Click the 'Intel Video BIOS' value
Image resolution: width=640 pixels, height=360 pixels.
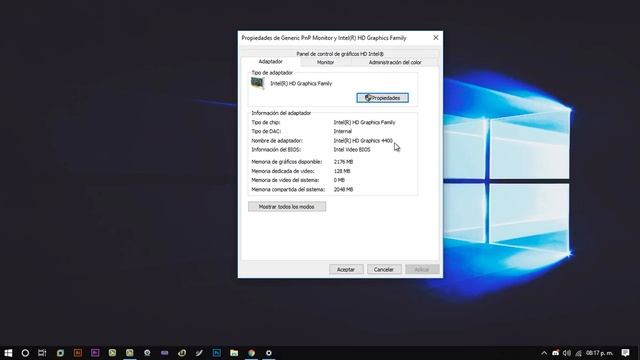tap(352, 150)
